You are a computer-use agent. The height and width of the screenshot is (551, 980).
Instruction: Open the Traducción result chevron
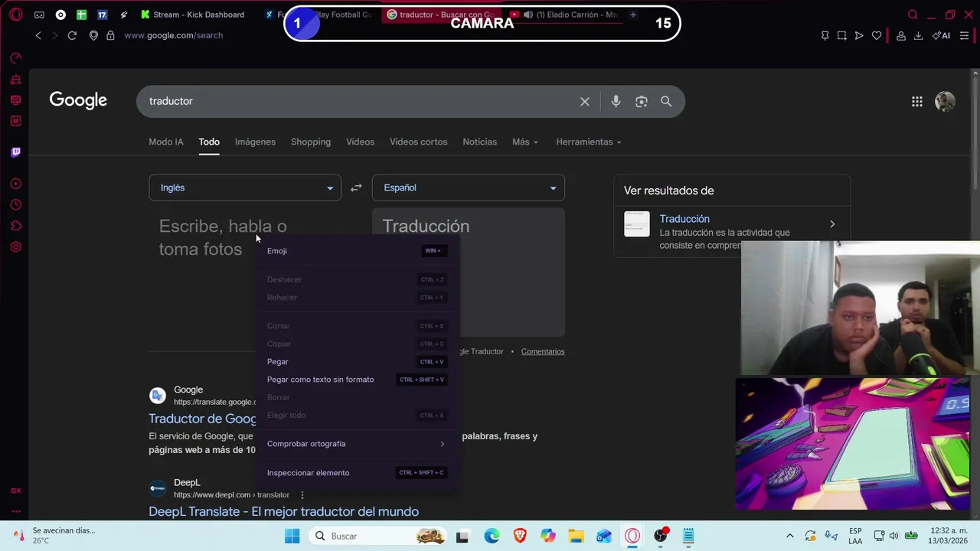pyautogui.click(x=832, y=224)
